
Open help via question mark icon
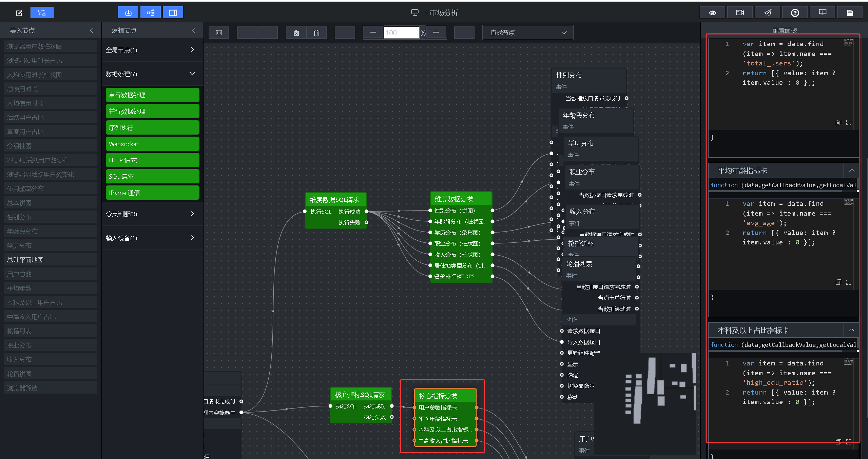click(x=795, y=13)
